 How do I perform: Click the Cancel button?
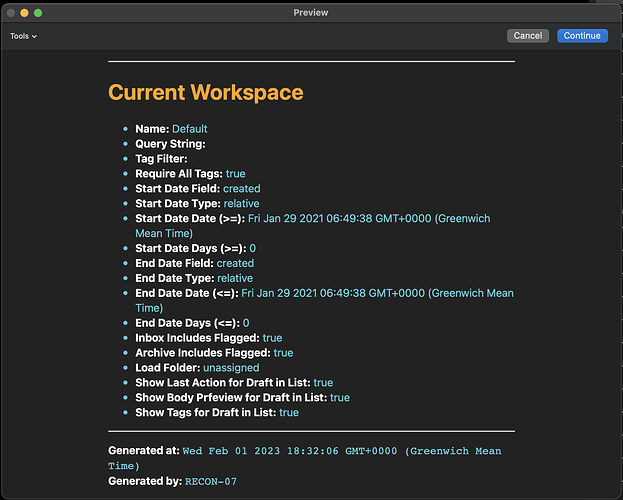coord(528,36)
